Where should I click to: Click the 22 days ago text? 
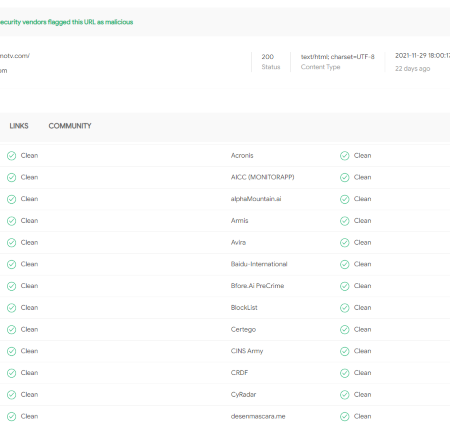pos(412,68)
